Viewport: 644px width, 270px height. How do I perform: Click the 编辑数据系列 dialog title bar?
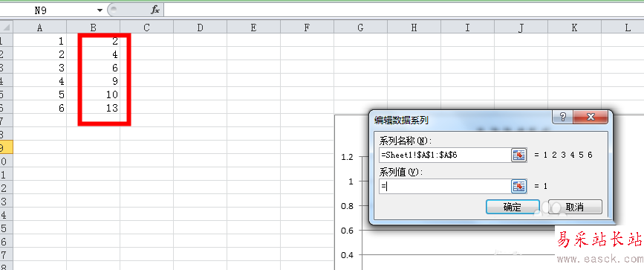460,120
